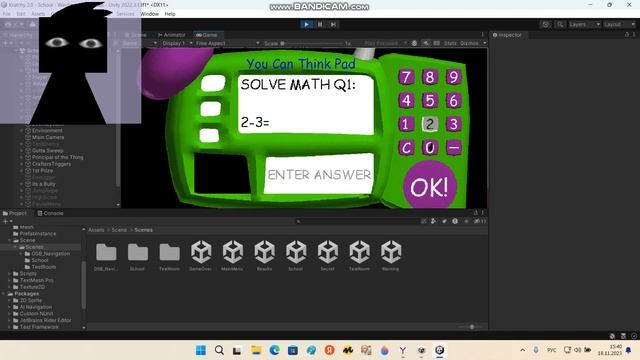Select the Secret scene asset
The width and height of the screenshot is (640, 360).
pos(328,256)
